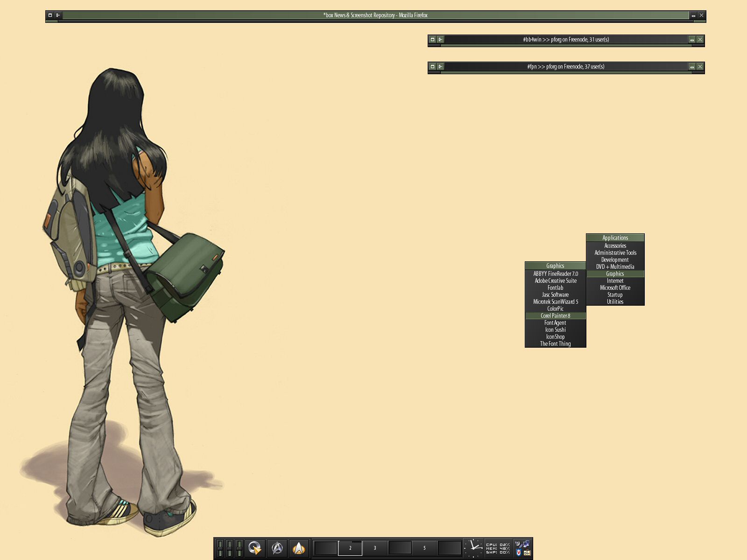Image resolution: width=747 pixels, height=560 pixels.
Task: Open the Development submenu
Action: tap(615, 260)
